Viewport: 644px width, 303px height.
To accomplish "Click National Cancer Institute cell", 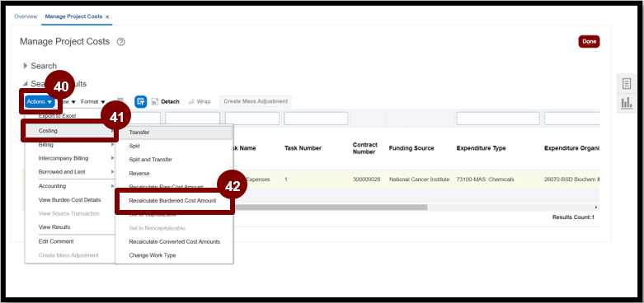I will pyautogui.click(x=420, y=179).
